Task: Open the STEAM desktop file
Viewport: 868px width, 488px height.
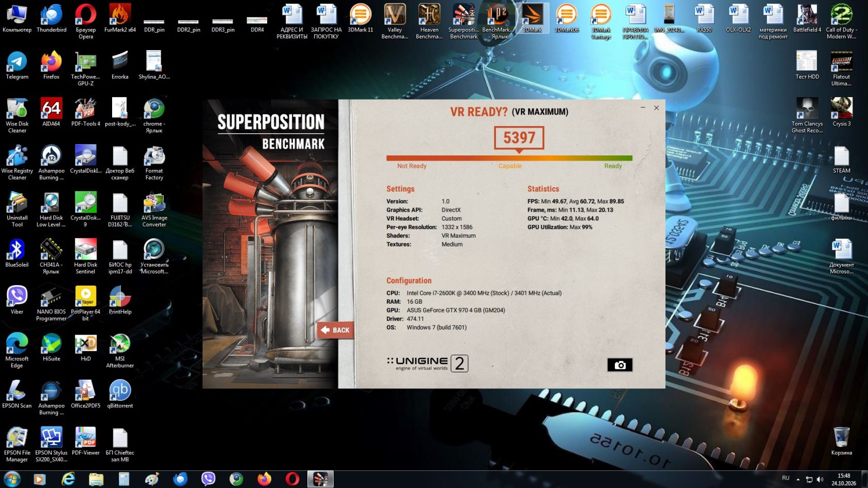Action: pyautogui.click(x=842, y=159)
